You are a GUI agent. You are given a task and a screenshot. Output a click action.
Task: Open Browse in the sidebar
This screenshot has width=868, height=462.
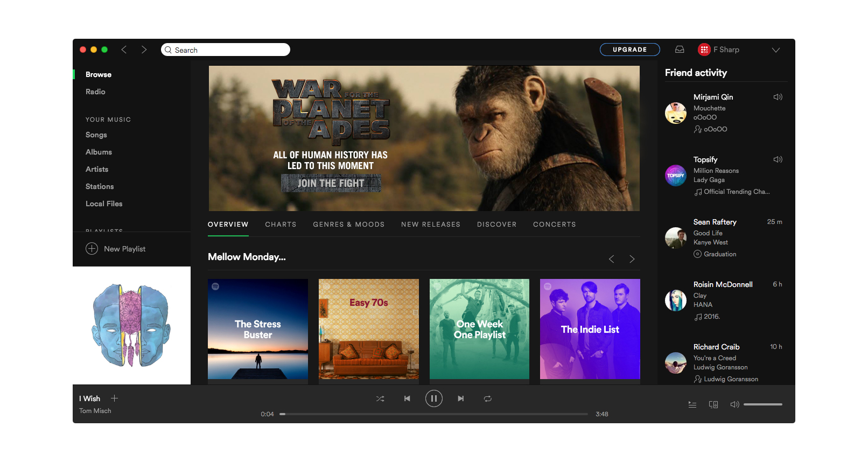(x=99, y=74)
